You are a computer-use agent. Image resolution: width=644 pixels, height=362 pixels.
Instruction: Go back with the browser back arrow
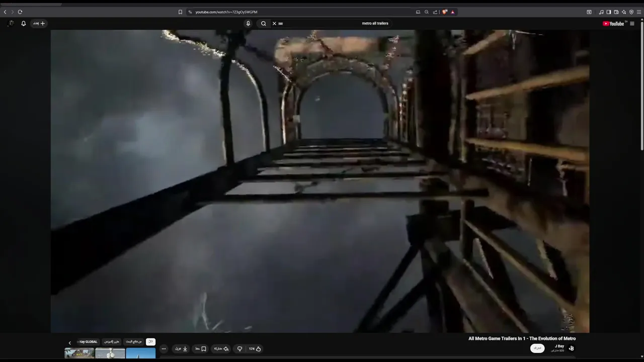pos(5,12)
